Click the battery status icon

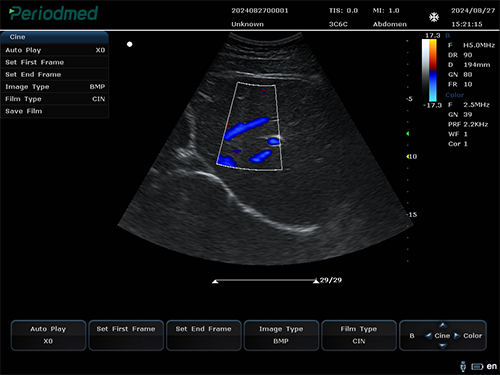[x=477, y=367]
